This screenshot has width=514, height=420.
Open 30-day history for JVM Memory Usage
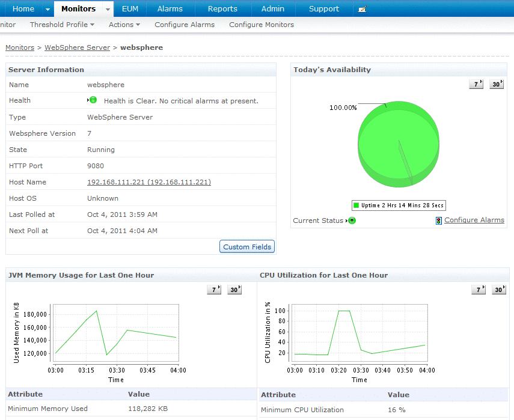coord(234,290)
